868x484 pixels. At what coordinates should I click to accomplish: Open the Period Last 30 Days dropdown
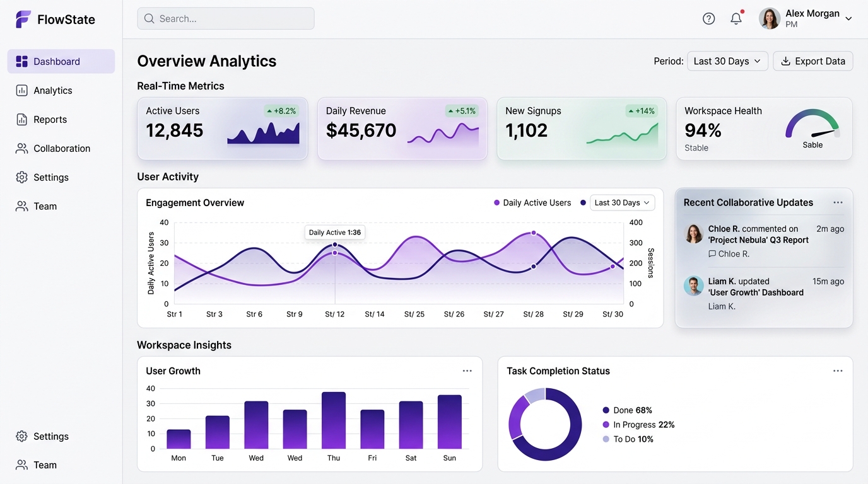(x=727, y=61)
